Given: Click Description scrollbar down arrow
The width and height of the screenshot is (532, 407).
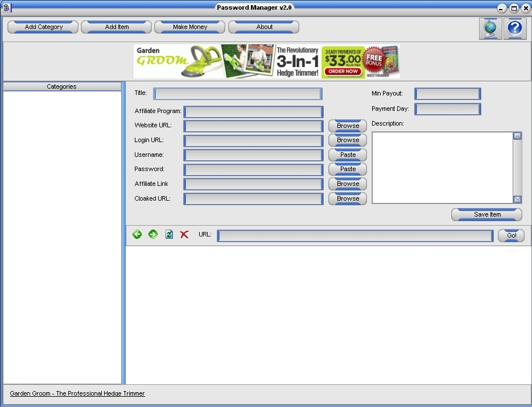Looking at the screenshot, I should tap(517, 200).
